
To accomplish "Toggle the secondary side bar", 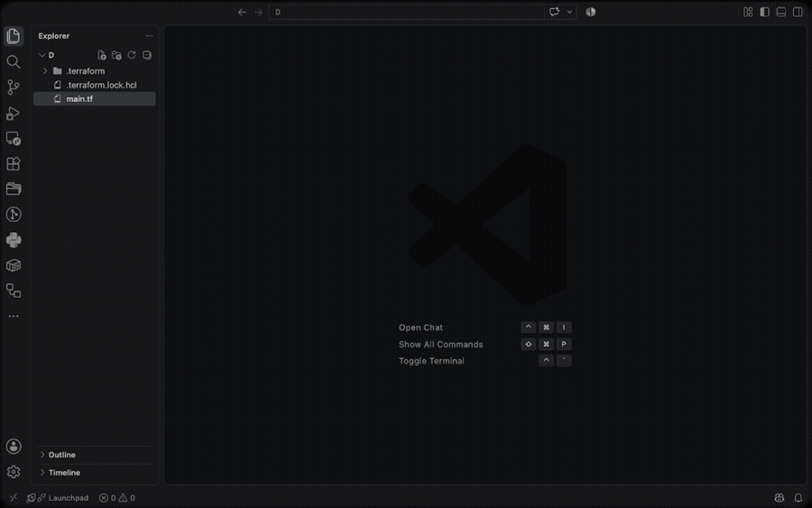I will pyautogui.click(x=798, y=12).
